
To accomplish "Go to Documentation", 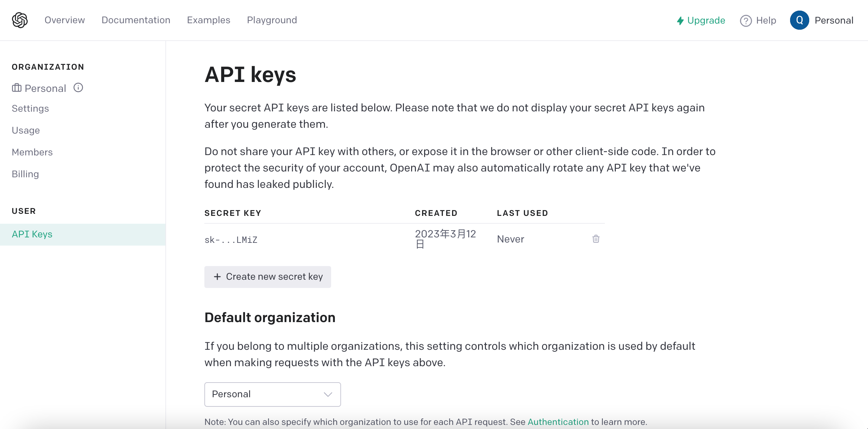I will click(136, 20).
